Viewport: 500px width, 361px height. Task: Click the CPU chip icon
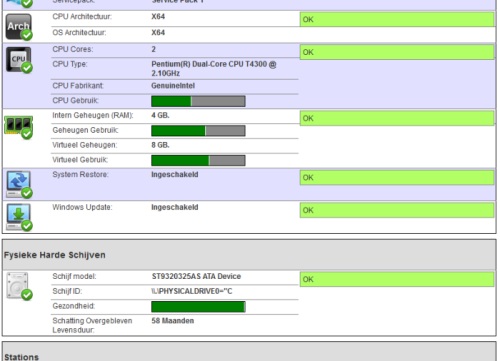pos(19,60)
